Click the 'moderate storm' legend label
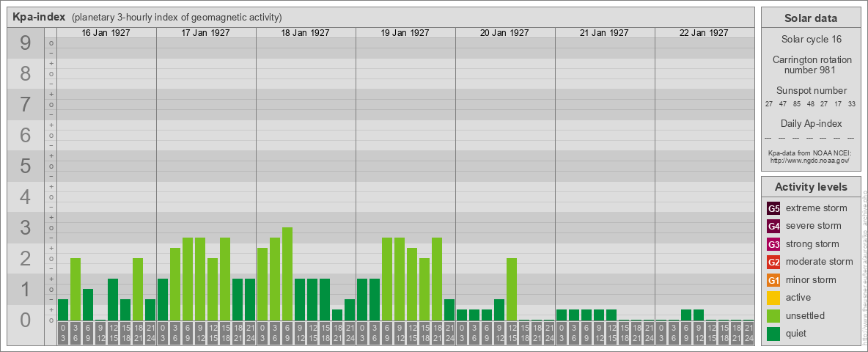The image size is (868, 352). click(820, 262)
